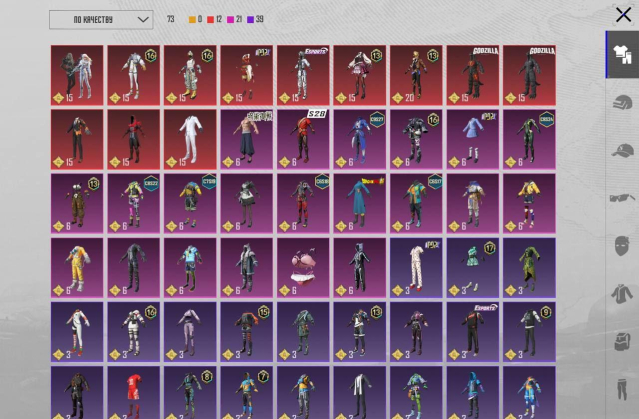Open the backpack sidebar category
Screen dimensions: 639x419
[622, 341]
